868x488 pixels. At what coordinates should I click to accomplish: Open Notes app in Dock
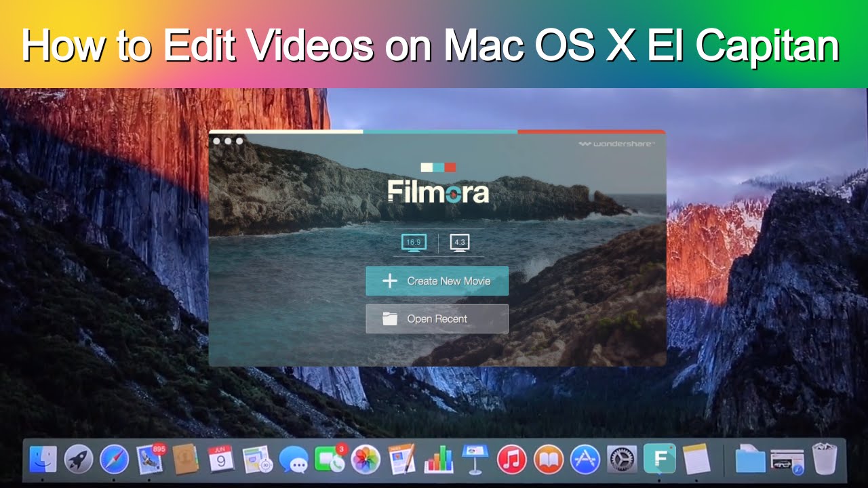[x=696, y=460]
